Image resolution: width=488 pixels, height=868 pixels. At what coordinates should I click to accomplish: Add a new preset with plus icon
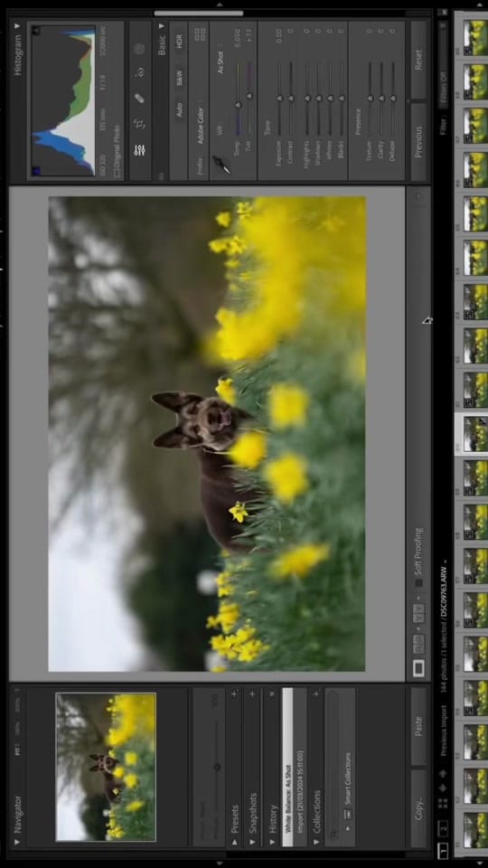click(x=234, y=693)
